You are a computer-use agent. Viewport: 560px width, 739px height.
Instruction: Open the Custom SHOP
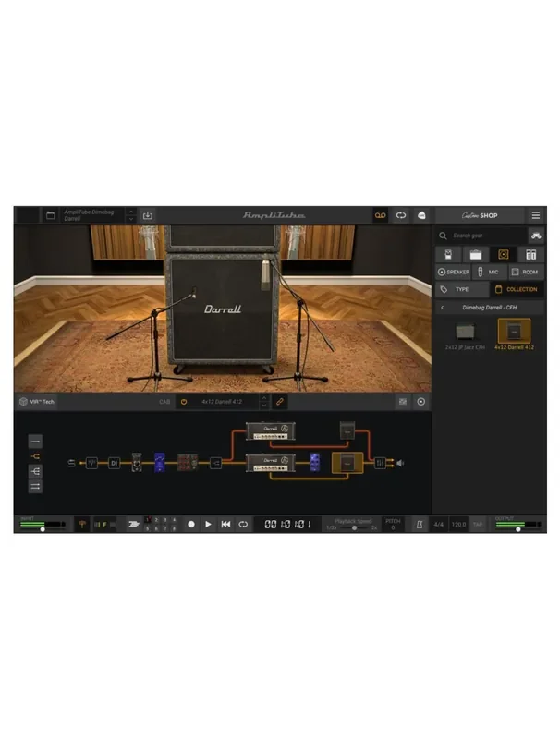[480, 215]
